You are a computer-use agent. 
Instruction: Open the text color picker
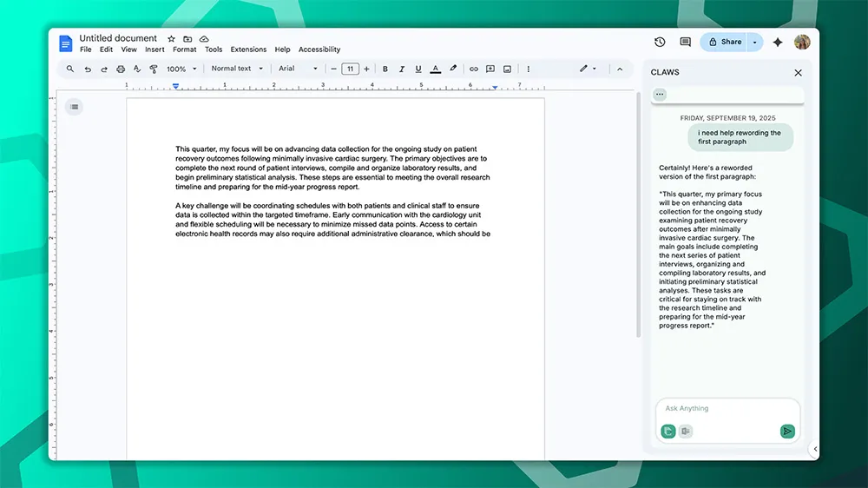click(436, 69)
